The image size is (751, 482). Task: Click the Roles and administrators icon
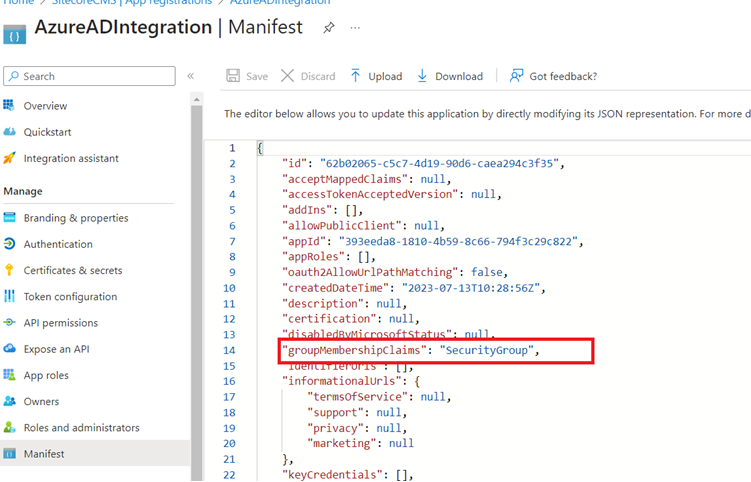9,427
